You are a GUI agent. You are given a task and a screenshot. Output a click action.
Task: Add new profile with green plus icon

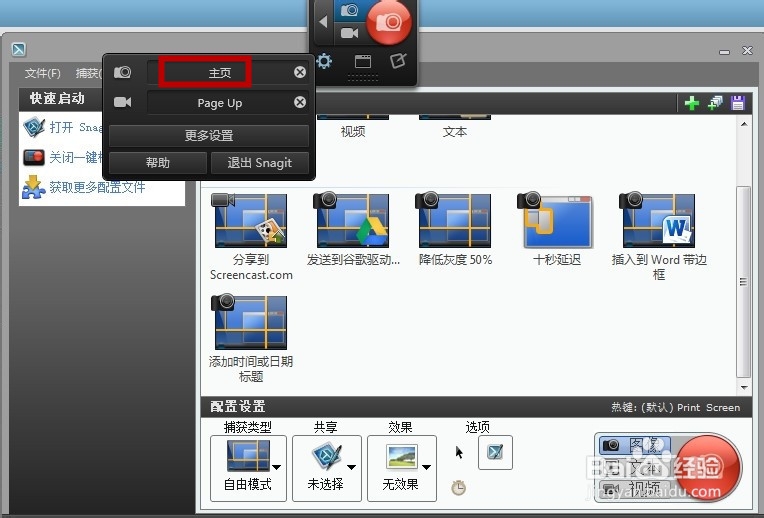(691, 103)
